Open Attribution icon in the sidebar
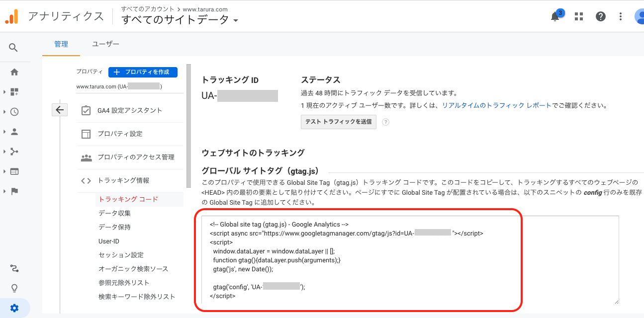The width and height of the screenshot is (644, 318). click(x=14, y=269)
